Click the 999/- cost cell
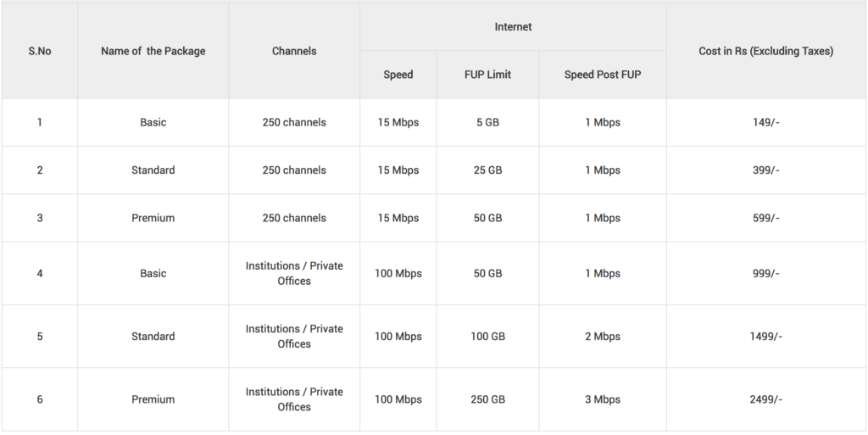This screenshot has width=868, height=435. [x=766, y=273]
